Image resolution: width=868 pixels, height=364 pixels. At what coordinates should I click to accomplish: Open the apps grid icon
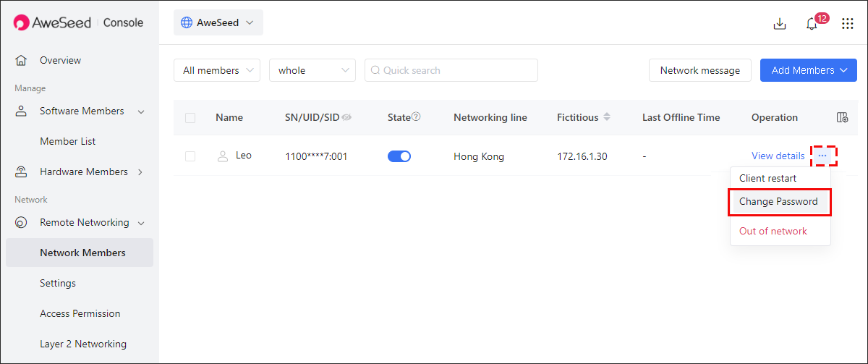tap(848, 23)
